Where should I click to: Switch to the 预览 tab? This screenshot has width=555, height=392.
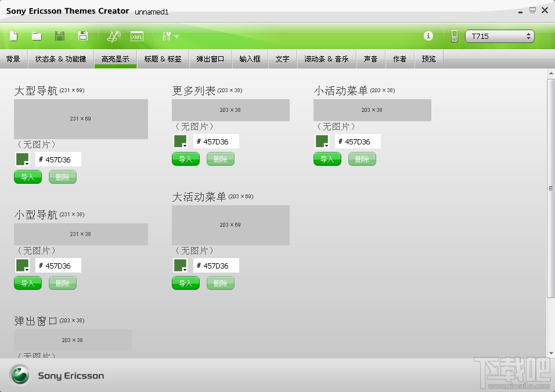click(428, 59)
